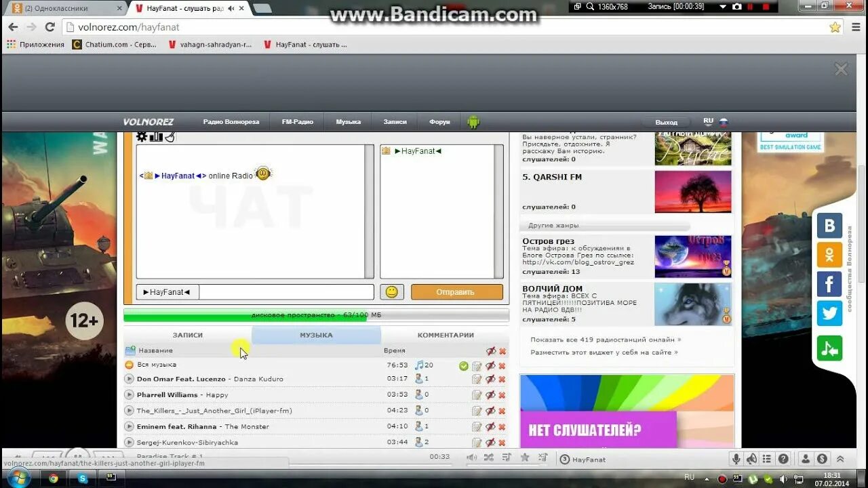This screenshot has height=488, width=868.
Task: Open Twitter community share button
Action: tap(829, 313)
